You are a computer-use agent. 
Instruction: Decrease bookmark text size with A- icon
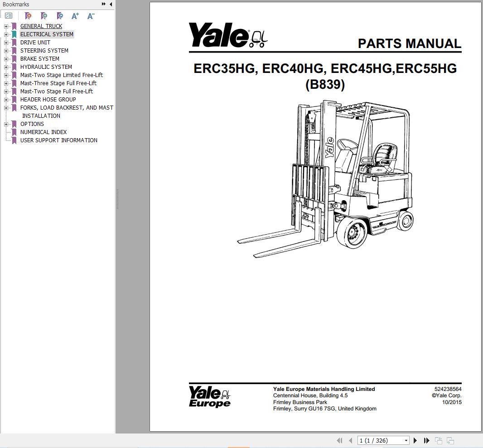point(91,15)
